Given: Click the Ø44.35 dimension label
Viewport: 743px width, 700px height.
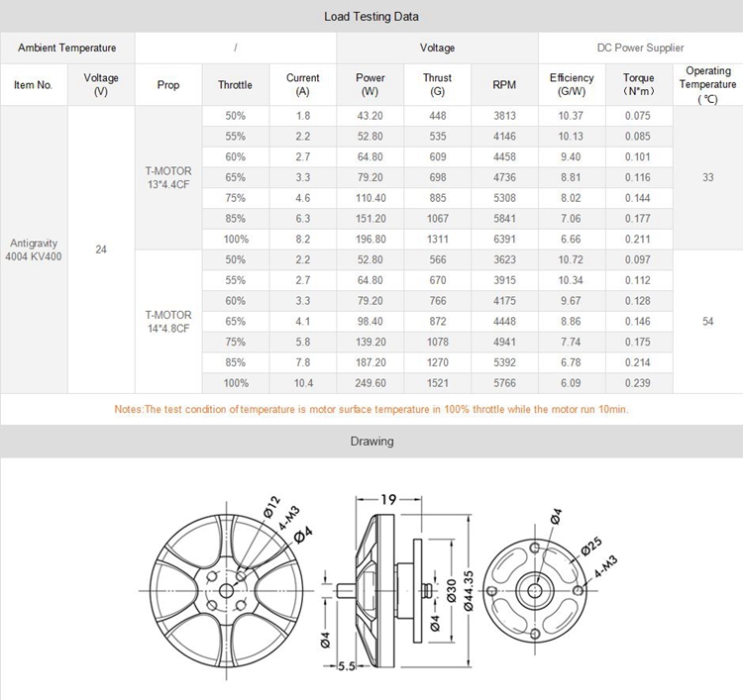Looking at the screenshot, I should coord(469,591).
